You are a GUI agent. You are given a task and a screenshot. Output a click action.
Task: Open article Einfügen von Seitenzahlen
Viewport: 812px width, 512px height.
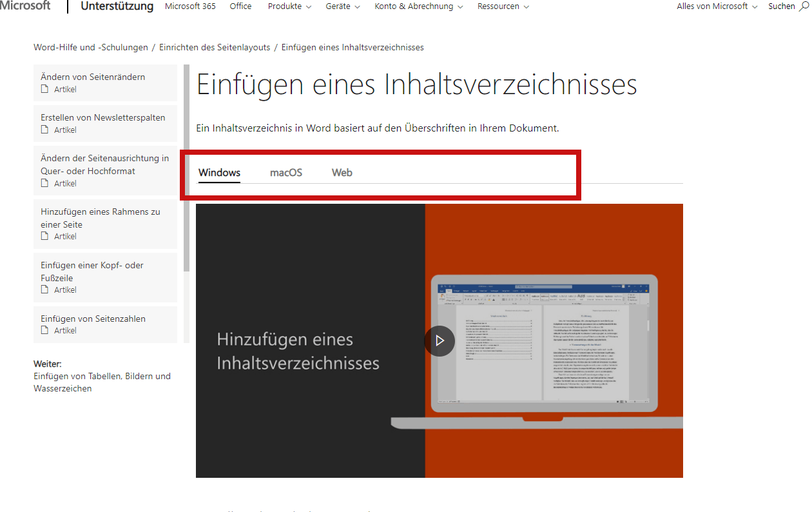pos(105,324)
